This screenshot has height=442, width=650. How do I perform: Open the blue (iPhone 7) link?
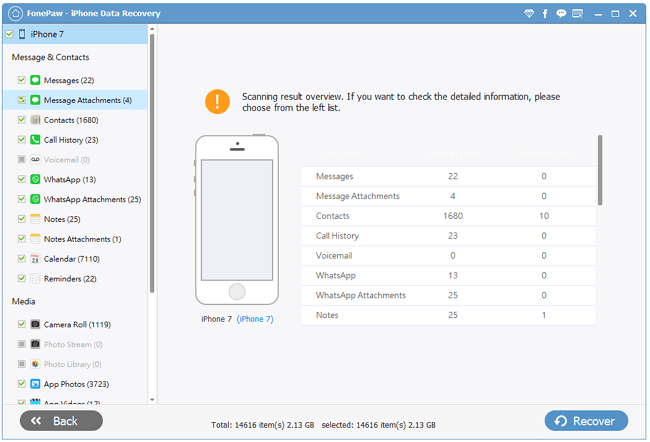pyautogui.click(x=255, y=319)
